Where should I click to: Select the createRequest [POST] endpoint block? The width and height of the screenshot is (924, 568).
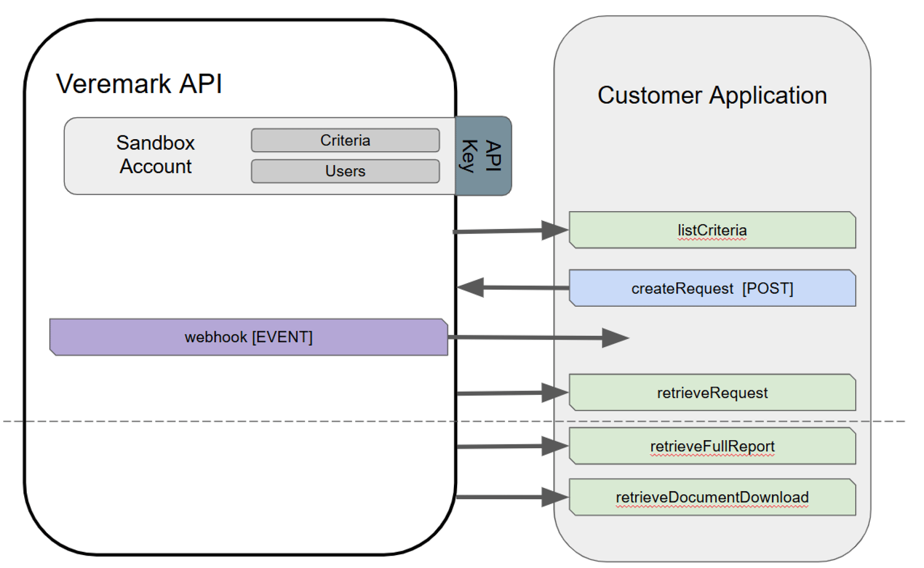(712, 288)
